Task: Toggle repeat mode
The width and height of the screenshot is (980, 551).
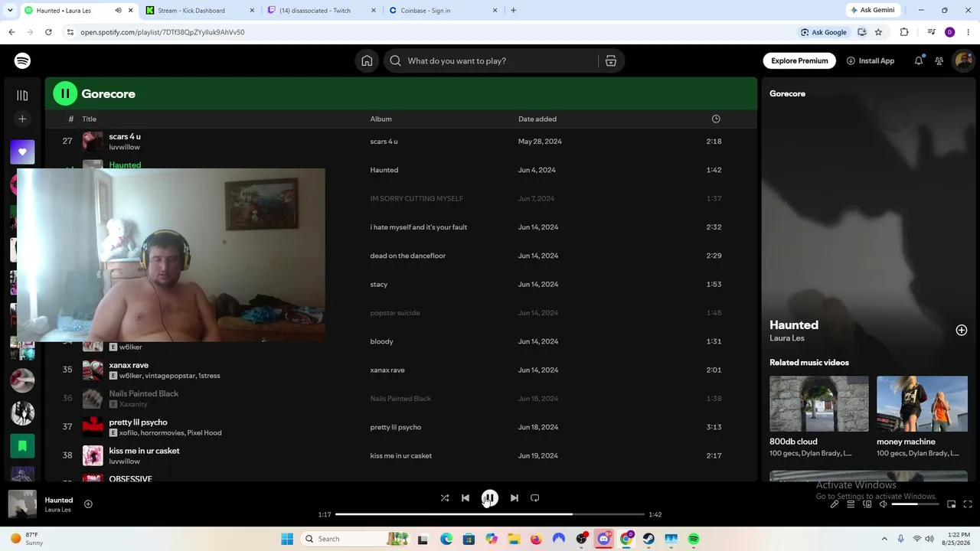Action: [535, 498]
